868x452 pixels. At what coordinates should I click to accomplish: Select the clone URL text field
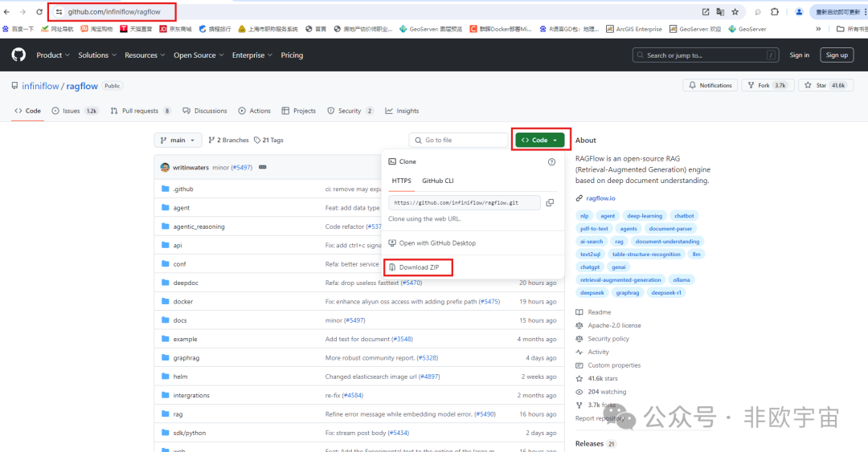[x=464, y=202]
